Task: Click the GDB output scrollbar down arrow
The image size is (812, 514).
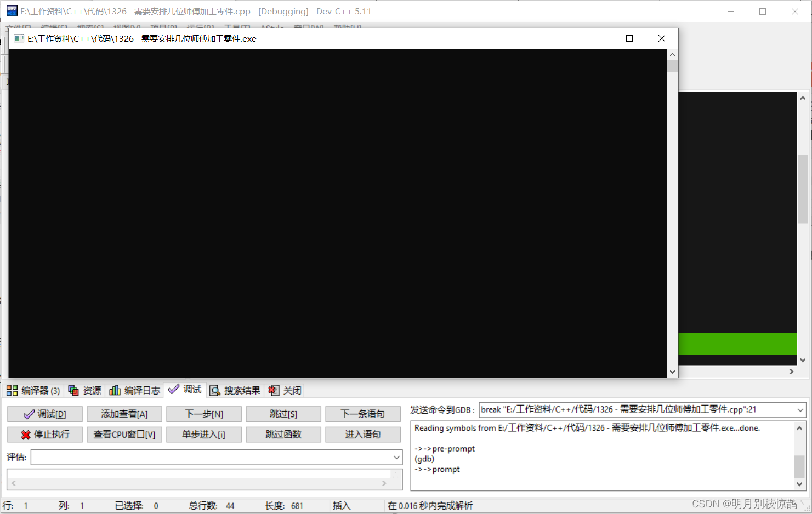Action: 799,484
